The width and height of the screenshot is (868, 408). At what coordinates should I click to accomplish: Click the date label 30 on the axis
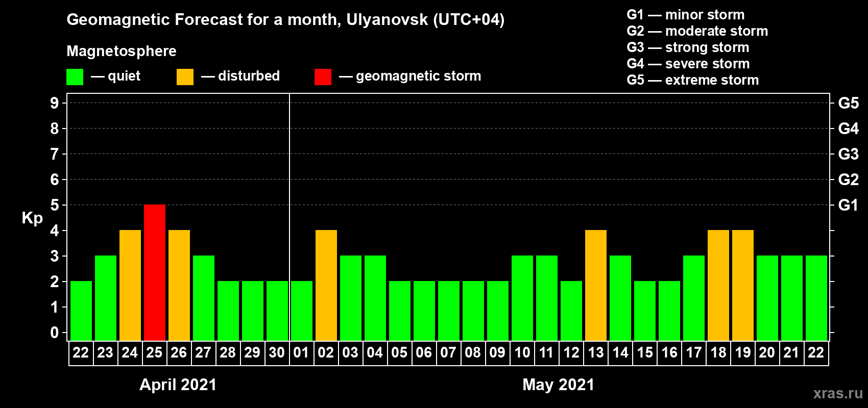[x=277, y=353]
